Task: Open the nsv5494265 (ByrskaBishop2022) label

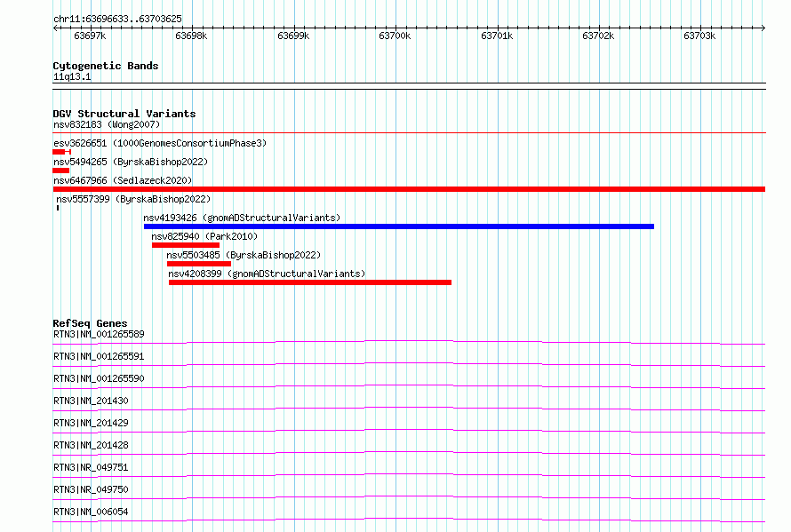Action: [131, 162]
